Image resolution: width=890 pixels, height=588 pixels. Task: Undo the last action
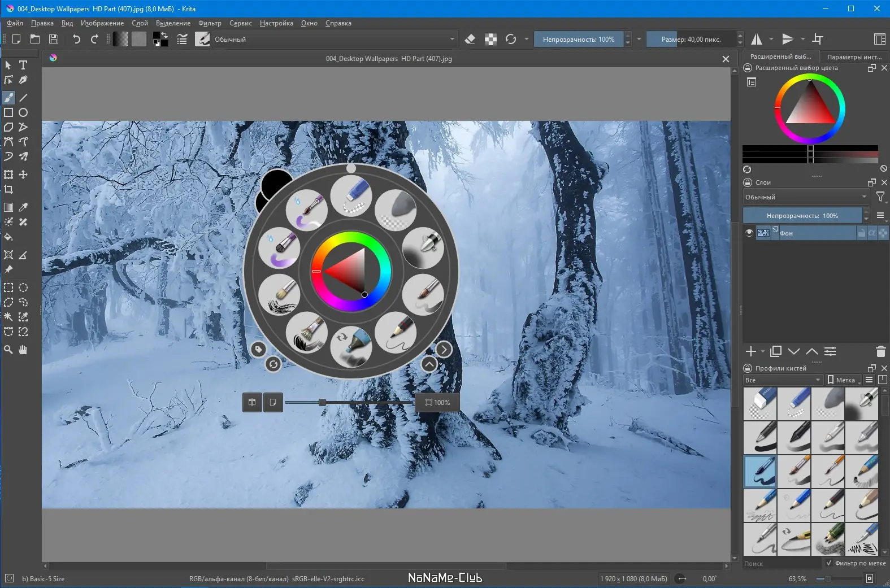[x=76, y=39]
